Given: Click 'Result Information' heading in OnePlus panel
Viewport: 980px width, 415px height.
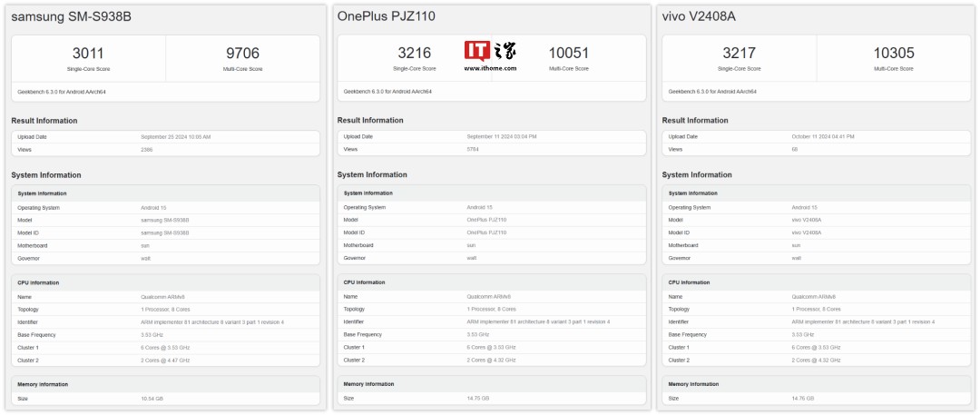Looking at the screenshot, I should coord(370,120).
